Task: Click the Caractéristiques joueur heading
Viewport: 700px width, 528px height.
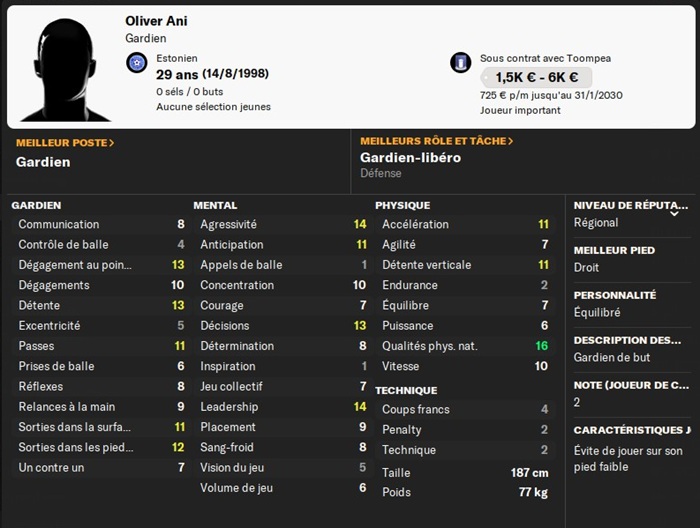Action: (631, 430)
